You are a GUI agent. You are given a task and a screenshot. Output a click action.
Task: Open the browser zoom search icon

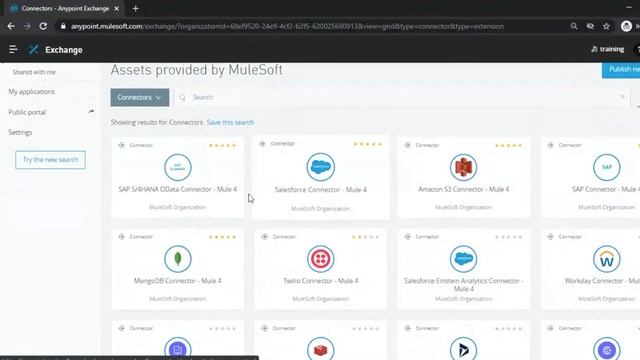coord(574,26)
